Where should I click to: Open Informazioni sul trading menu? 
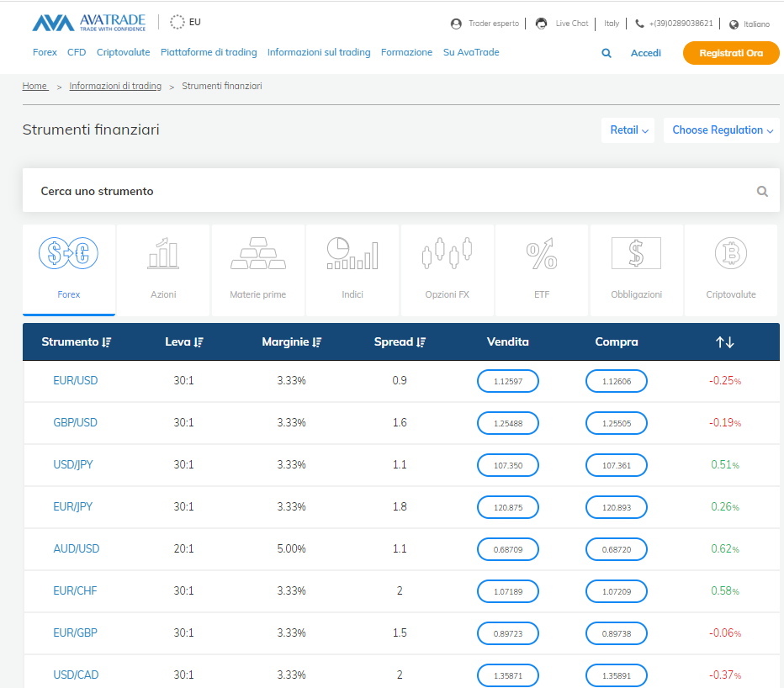[319, 52]
